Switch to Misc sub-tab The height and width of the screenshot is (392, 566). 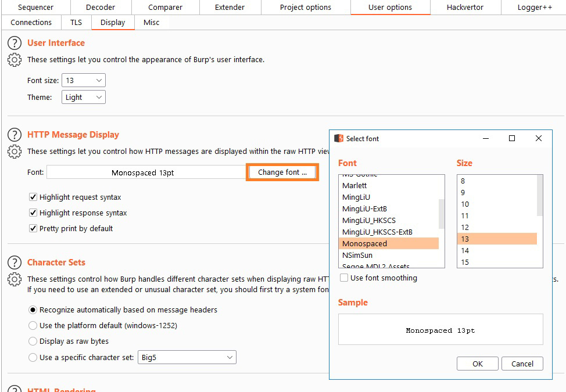pos(151,23)
